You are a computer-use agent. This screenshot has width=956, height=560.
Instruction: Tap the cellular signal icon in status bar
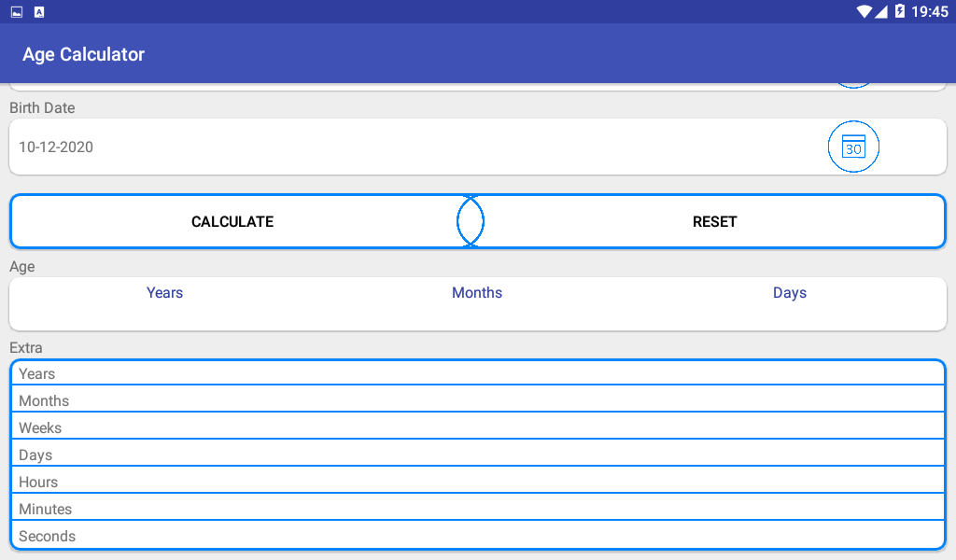881,11
